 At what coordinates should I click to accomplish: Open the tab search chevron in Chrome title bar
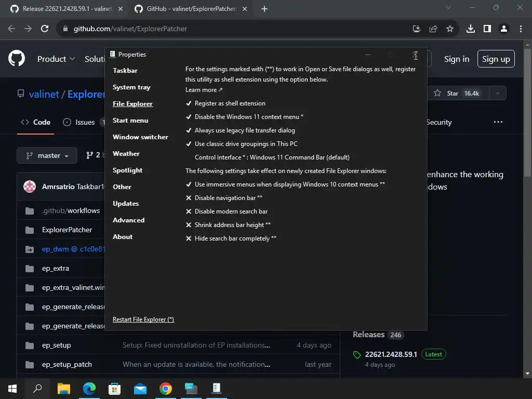pyautogui.click(x=448, y=7)
